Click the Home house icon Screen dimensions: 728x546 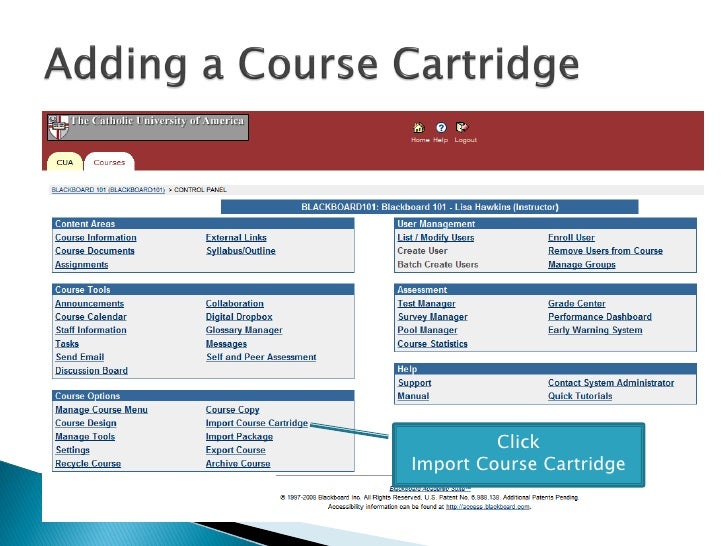419,127
